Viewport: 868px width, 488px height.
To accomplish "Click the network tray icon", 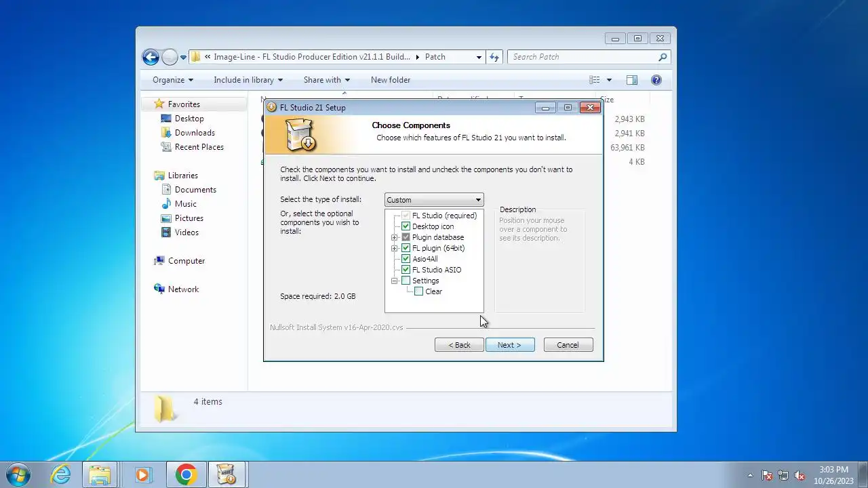I will point(783,475).
